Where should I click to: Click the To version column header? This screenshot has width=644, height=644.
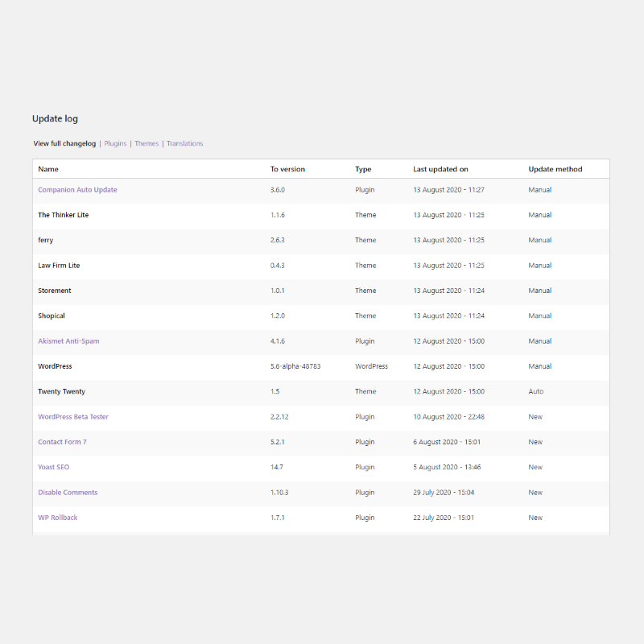[x=287, y=169]
